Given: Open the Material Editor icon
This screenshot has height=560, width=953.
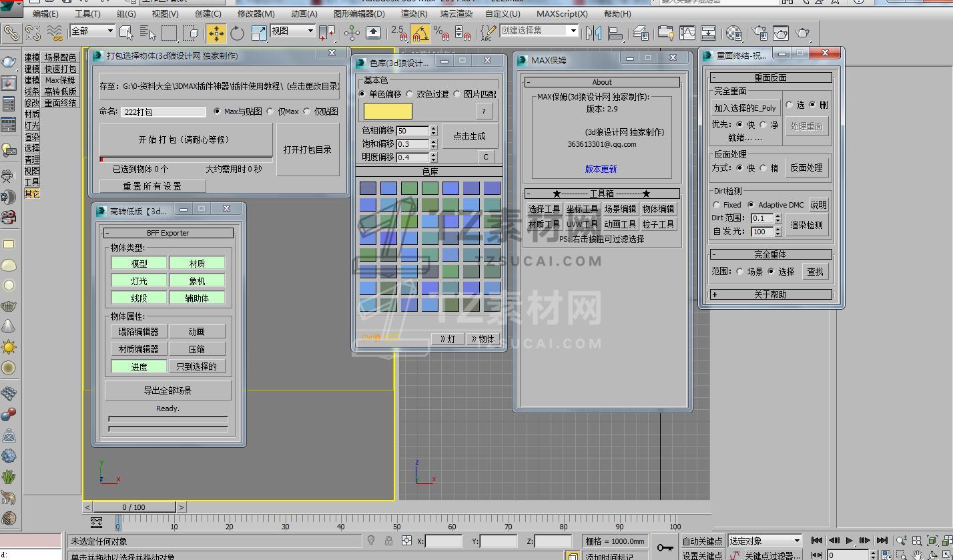Looking at the screenshot, I should click(734, 33).
